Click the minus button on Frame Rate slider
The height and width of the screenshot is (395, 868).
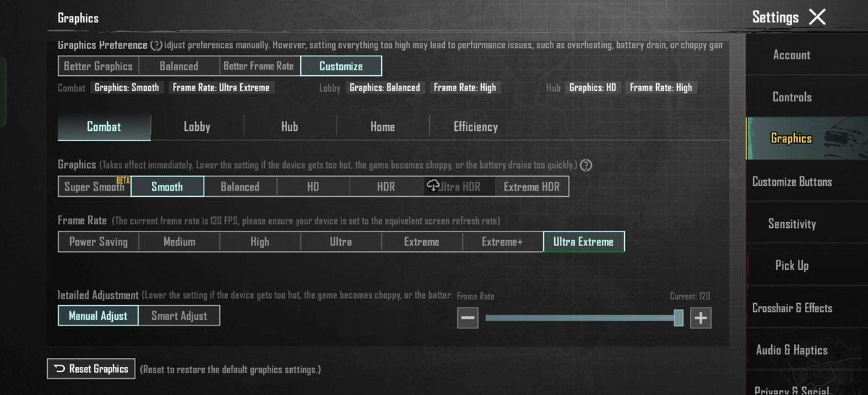468,318
